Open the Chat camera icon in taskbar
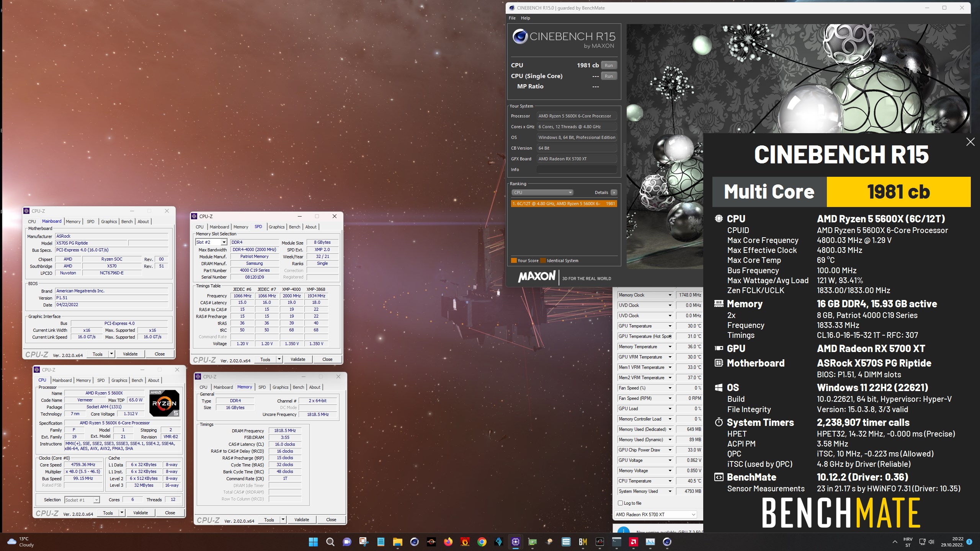The width and height of the screenshot is (980, 551). pos(347,542)
